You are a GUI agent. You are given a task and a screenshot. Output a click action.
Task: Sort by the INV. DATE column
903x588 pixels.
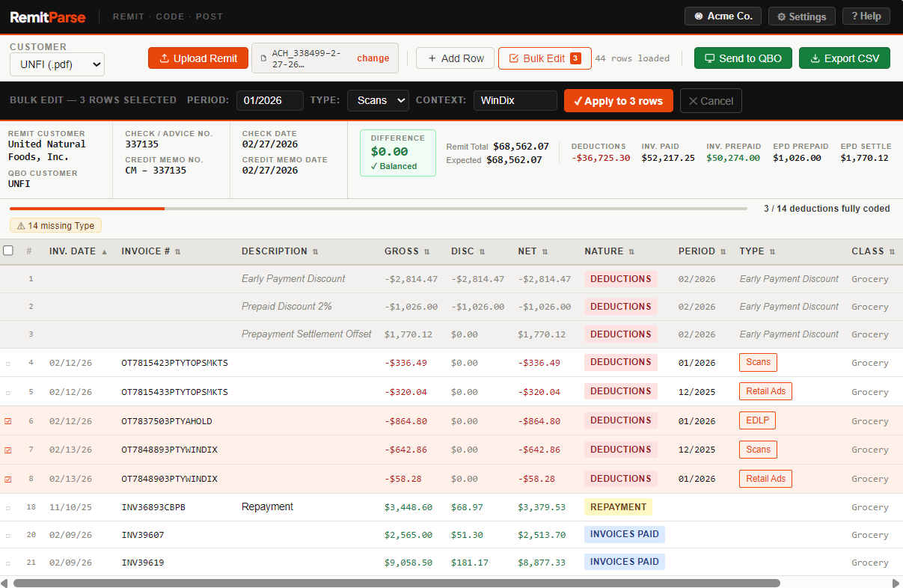coord(78,251)
